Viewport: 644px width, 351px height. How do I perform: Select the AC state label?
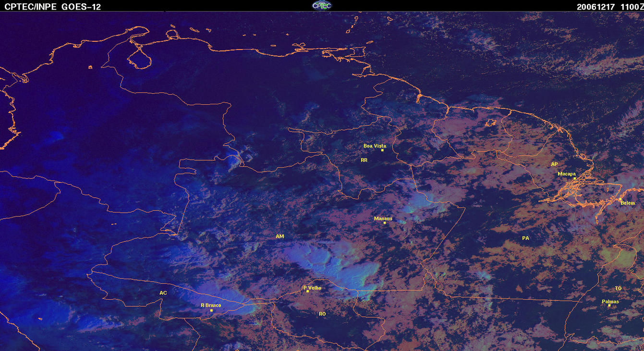tap(163, 293)
